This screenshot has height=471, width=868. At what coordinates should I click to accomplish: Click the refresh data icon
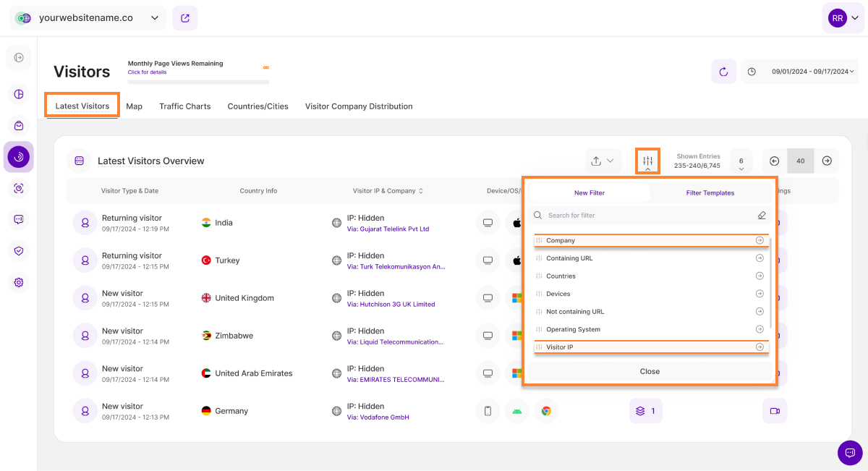[x=723, y=72]
